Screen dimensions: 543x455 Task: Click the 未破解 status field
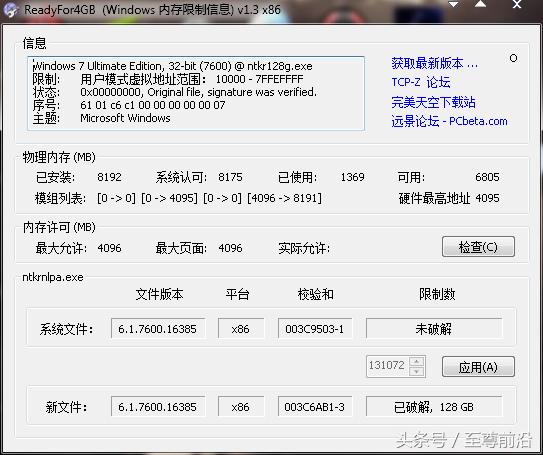pyautogui.click(x=434, y=329)
